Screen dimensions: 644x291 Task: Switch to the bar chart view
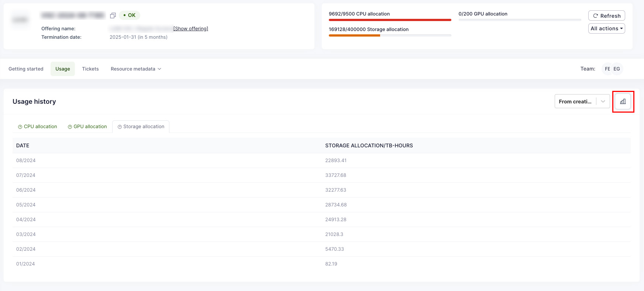pos(623,102)
